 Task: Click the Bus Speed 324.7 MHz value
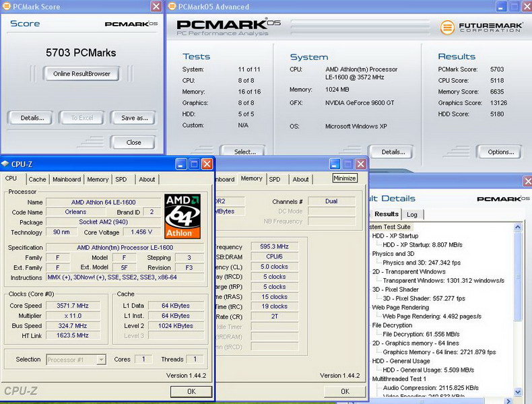73,326
